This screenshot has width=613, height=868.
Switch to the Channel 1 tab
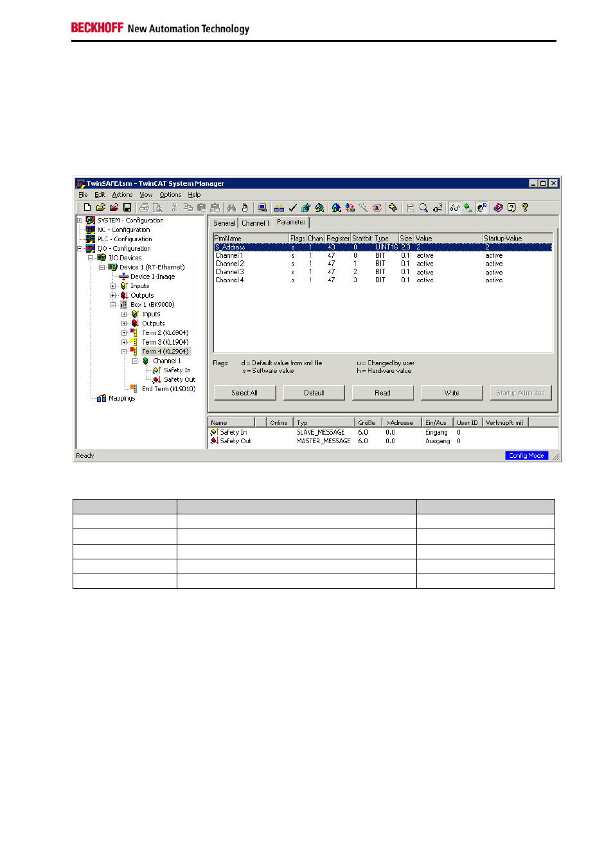tap(255, 223)
